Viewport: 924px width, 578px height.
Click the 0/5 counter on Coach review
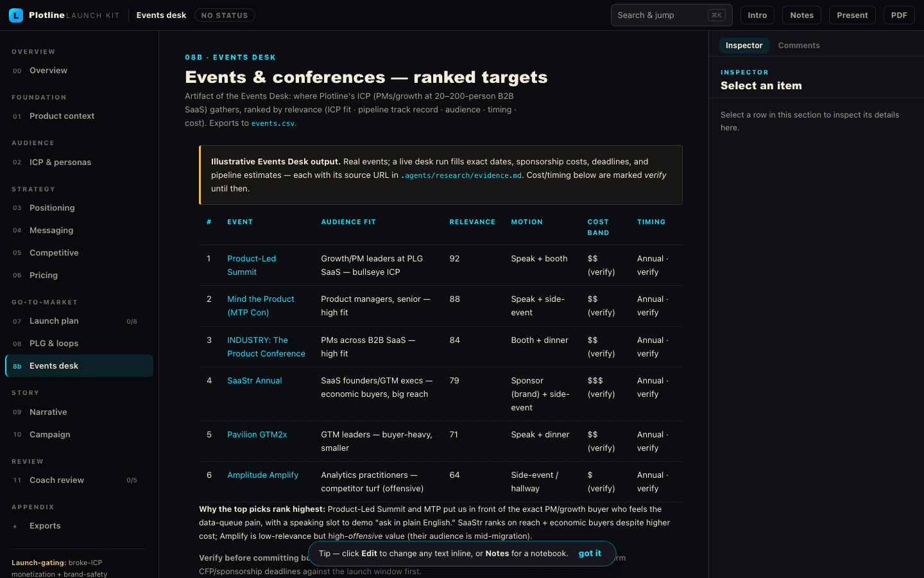tap(132, 480)
